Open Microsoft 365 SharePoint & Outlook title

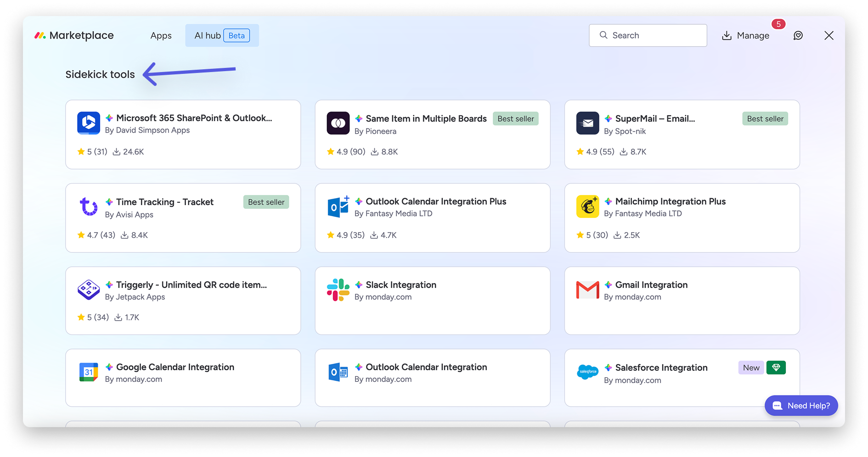click(194, 118)
